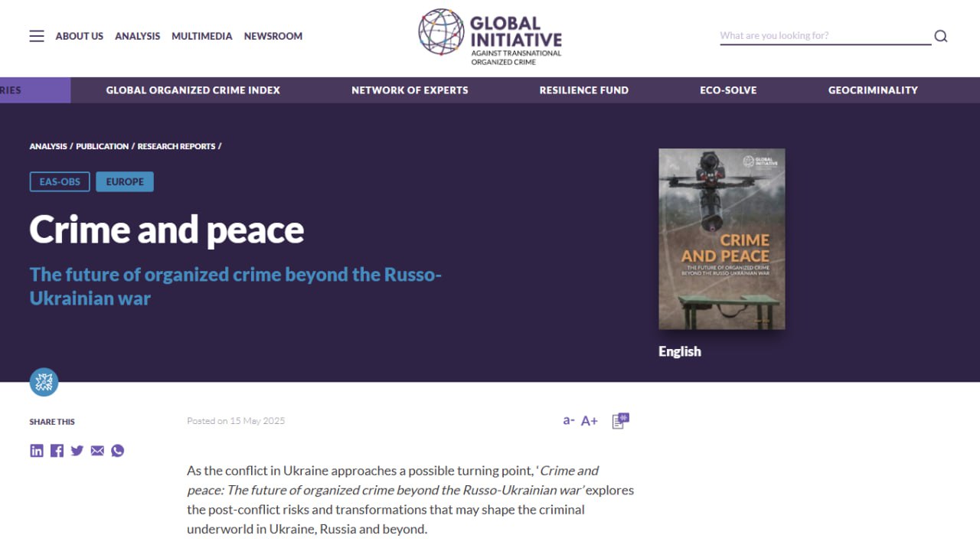This screenshot has height=548, width=980.
Task: Open the Analysis menu
Action: [x=138, y=36]
